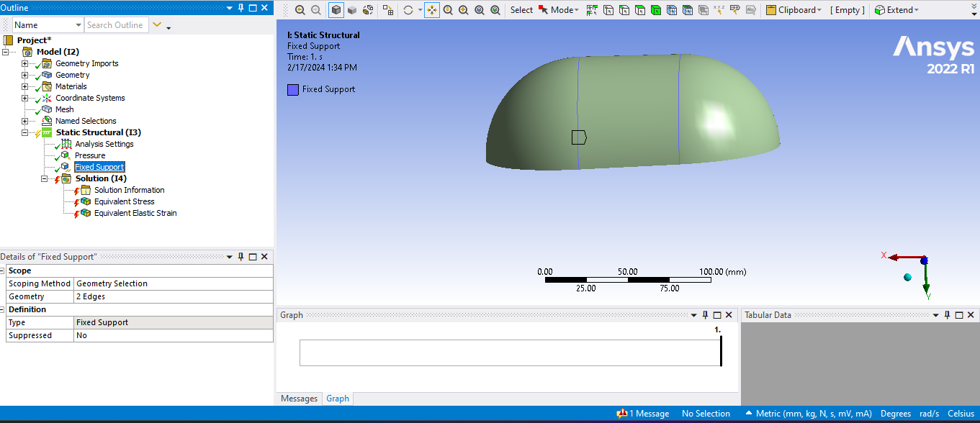The width and height of the screenshot is (980, 423).
Task: Click the [ Empty ] clipboard button
Action: (x=848, y=10)
